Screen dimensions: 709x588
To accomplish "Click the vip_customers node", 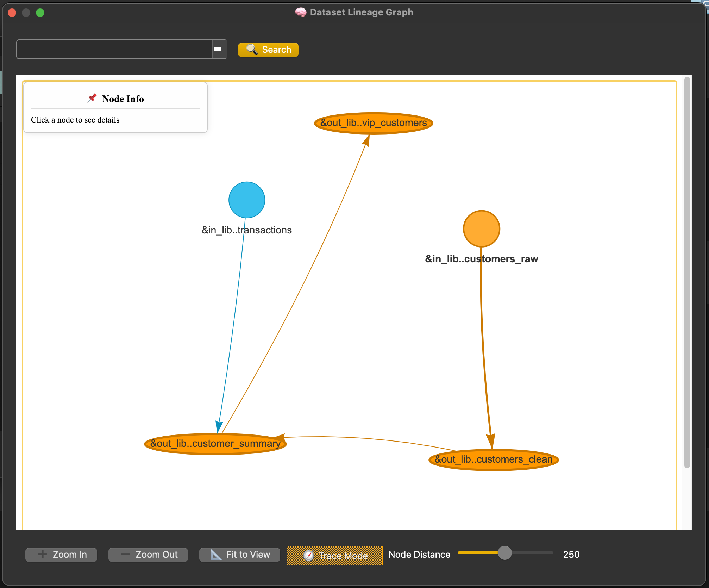I will 373,123.
